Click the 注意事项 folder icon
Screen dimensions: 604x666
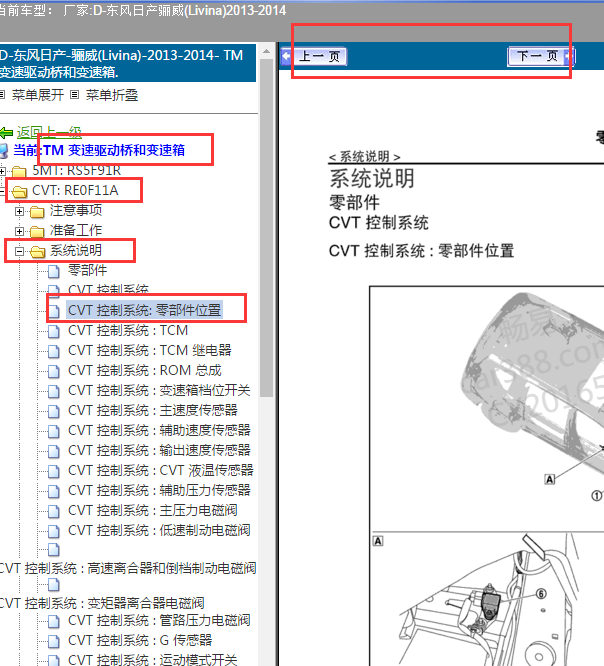37,212
